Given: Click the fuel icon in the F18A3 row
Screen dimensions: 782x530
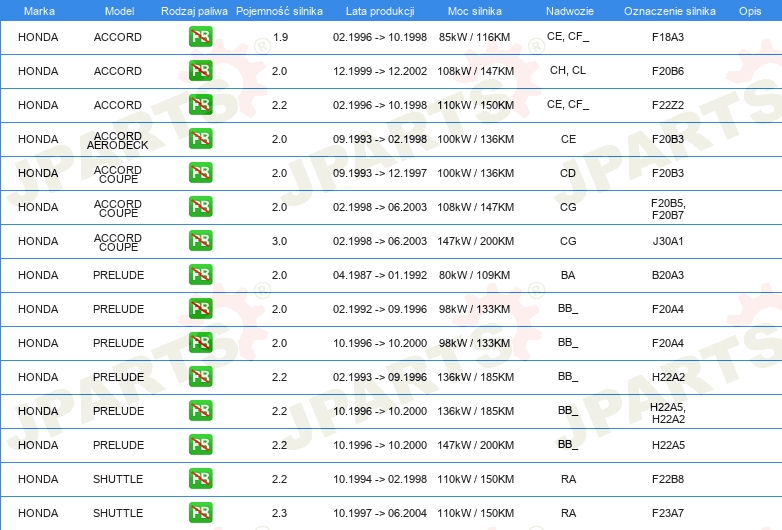Looking at the screenshot, I should coord(200,37).
